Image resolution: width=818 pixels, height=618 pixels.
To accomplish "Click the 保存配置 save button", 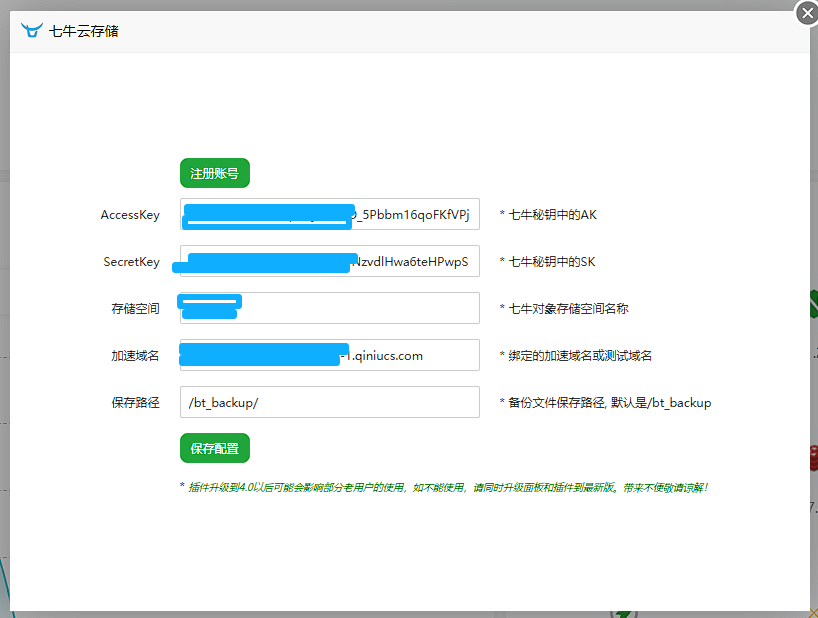I will (x=214, y=447).
